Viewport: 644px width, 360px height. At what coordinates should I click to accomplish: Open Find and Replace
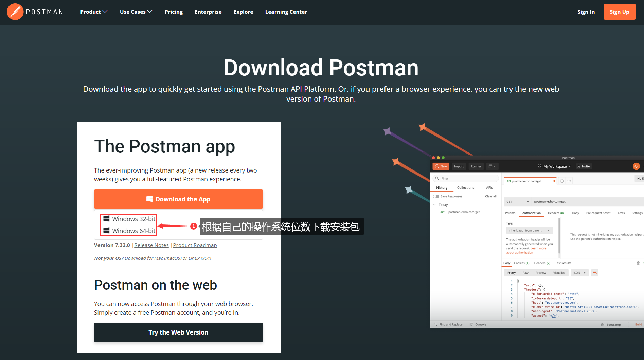[x=448, y=324]
